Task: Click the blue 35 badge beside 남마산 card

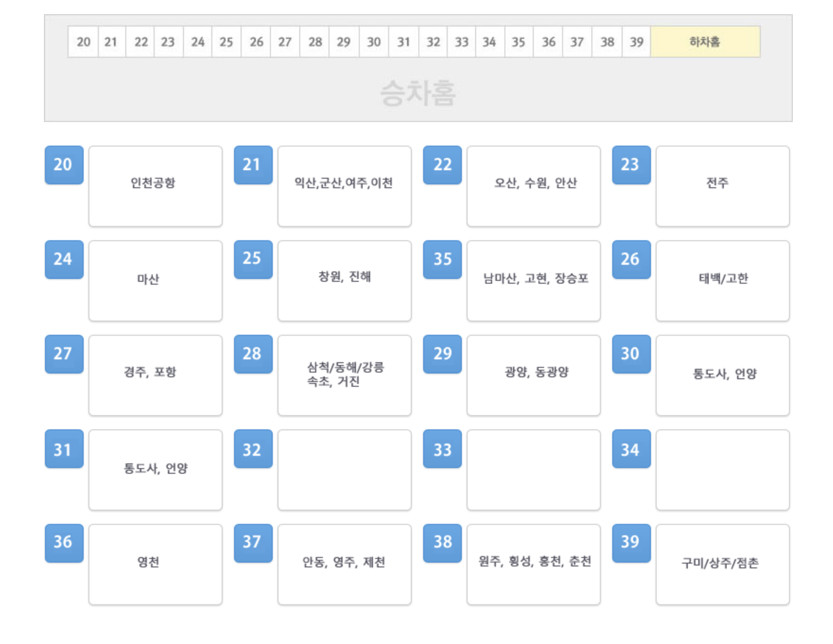Action: point(443,261)
